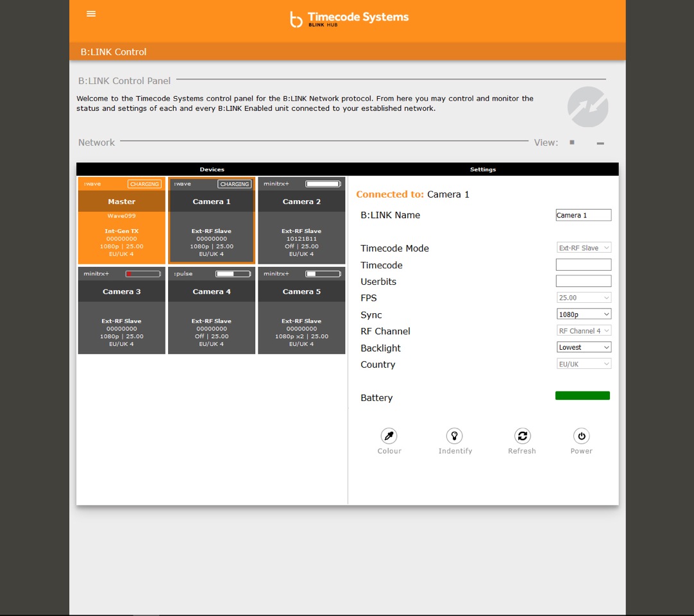
Task: Click the Timecode input field
Action: pos(584,265)
